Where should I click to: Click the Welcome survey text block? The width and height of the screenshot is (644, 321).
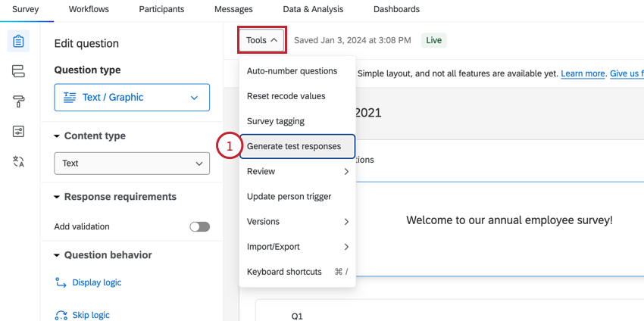coord(509,220)
